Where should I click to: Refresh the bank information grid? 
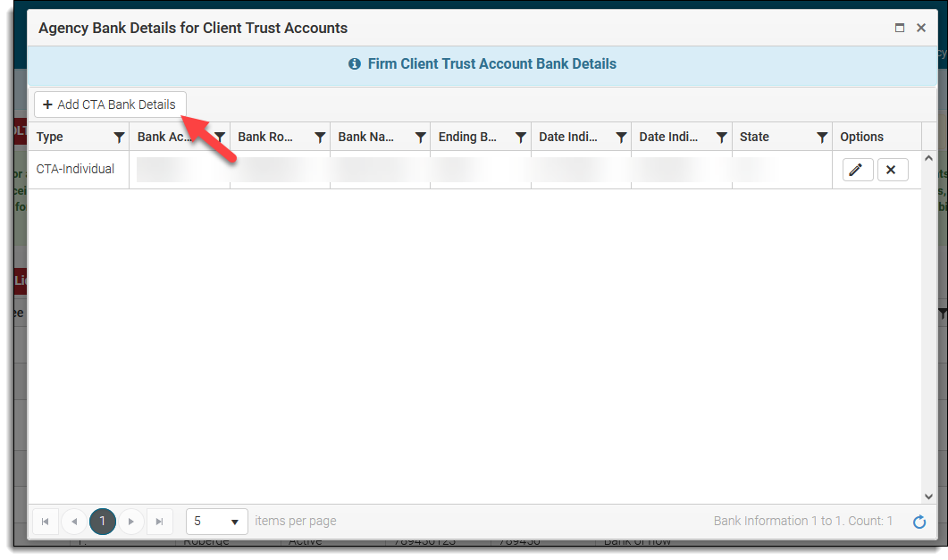[x=919, y=522]
